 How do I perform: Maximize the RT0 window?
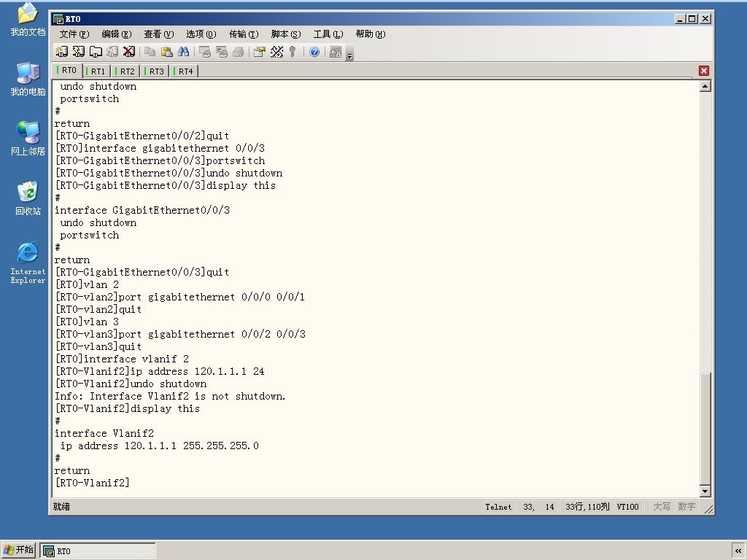693,18
